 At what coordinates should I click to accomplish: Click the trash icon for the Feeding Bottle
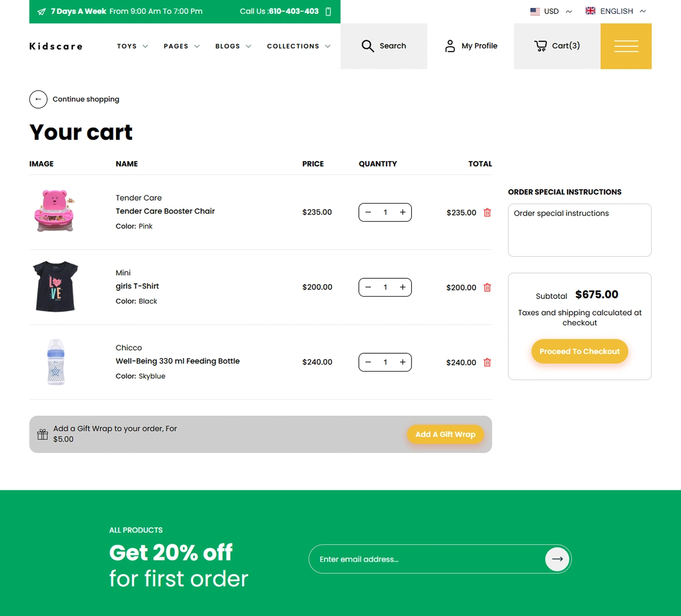click(487, 362)
